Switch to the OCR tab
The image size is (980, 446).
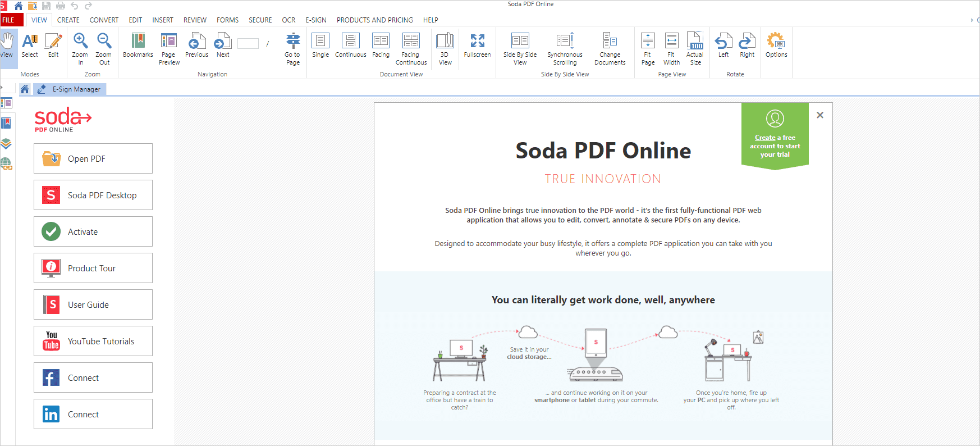tap(288, 20)
